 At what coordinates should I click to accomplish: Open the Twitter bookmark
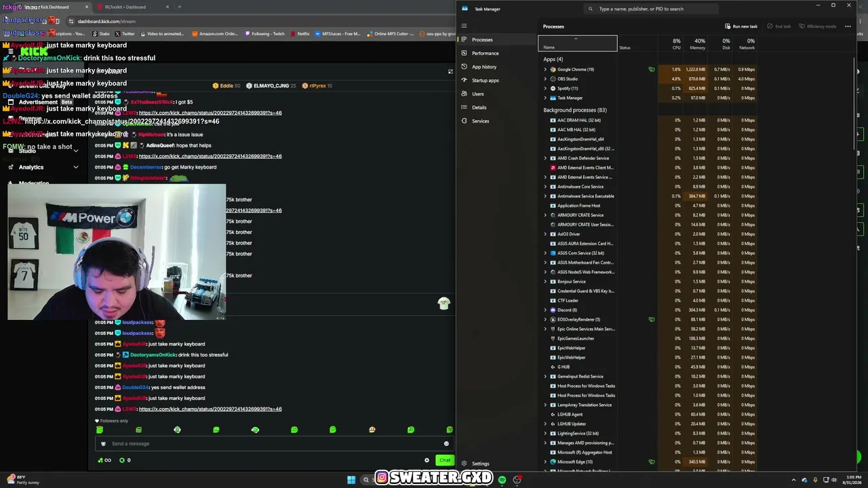(124, 33)
